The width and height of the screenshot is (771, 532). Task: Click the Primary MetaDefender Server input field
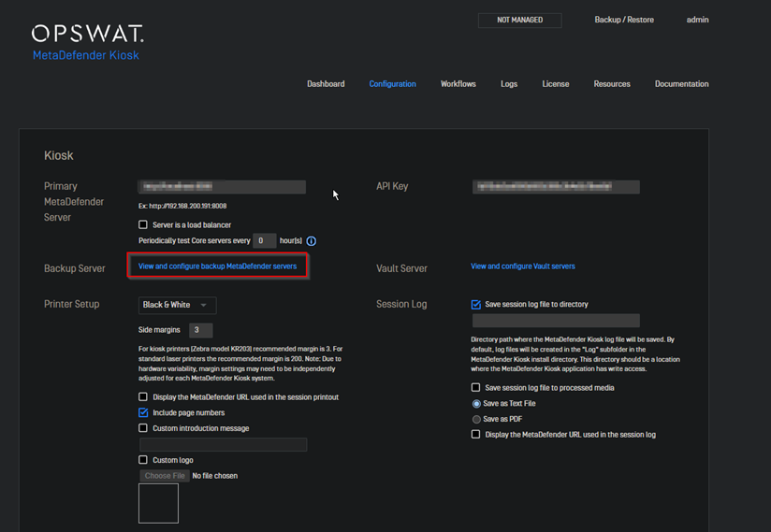(x=223, y=187)
